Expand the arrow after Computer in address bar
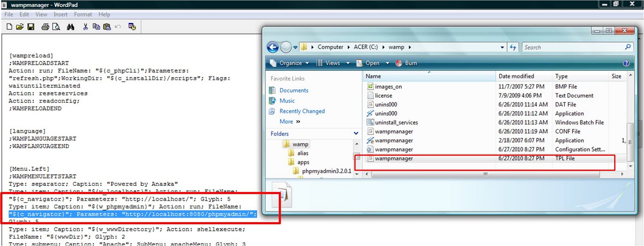Image resolution: width=644 pixels, height=246 pixels. coord(349,47)
